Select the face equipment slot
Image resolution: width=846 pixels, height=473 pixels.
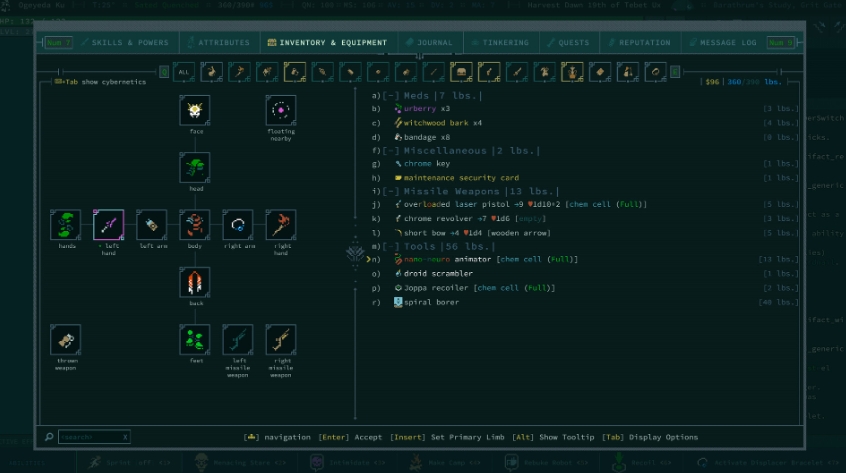(x=195, y=110)
